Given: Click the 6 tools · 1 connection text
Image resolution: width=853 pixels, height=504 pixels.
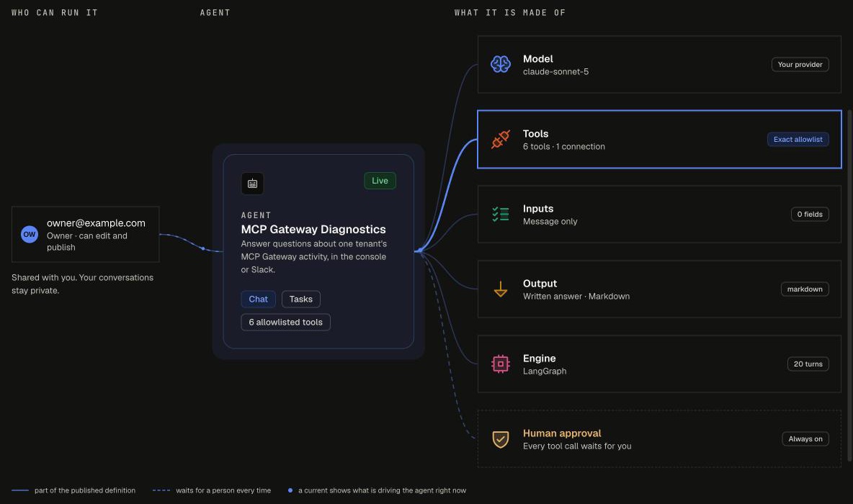Looking at the screenshot, I should click(x=563, y=147).
